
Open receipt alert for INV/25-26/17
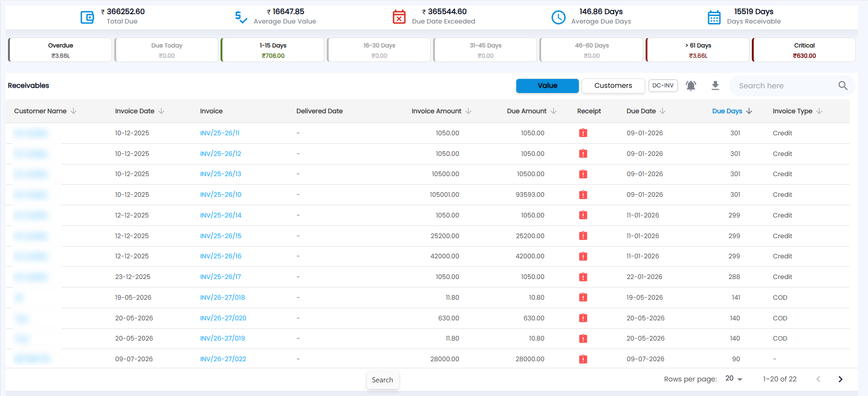(x=583, y=277)
